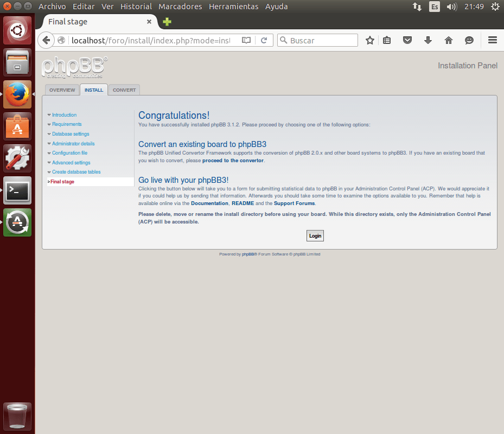This screenshot has height=434, width=504.
Task: Bookmark this page with the star icon
Action: [x=369, y=41]
